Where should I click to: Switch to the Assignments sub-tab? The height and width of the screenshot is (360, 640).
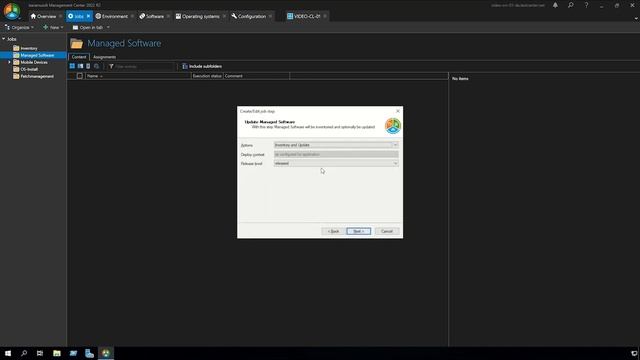(104, 57)
